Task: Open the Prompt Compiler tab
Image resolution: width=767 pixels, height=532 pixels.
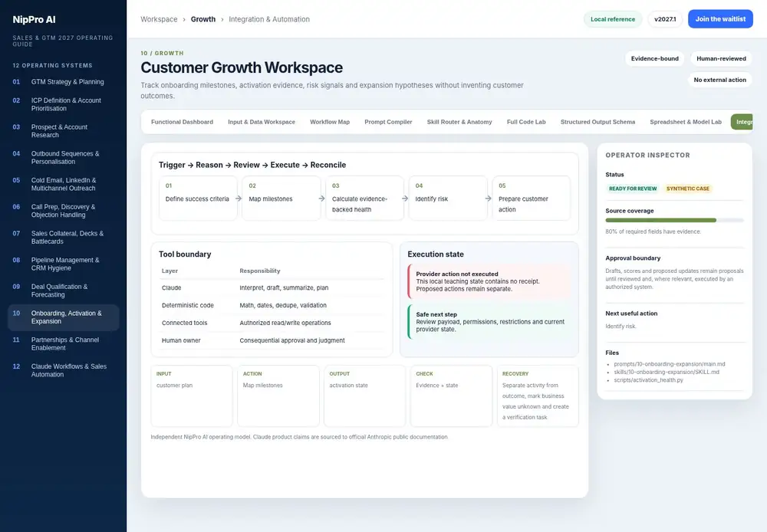Action: pyautogui.click(x=388, y=122)
